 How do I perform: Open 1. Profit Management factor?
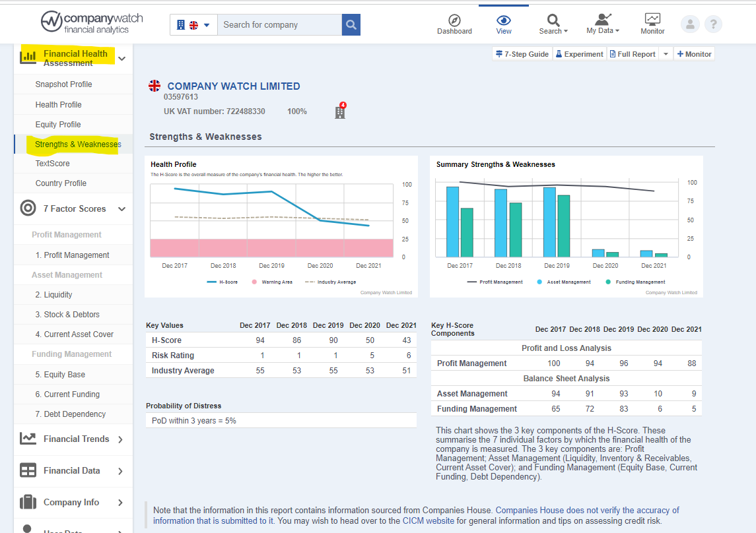coord(72,255)
